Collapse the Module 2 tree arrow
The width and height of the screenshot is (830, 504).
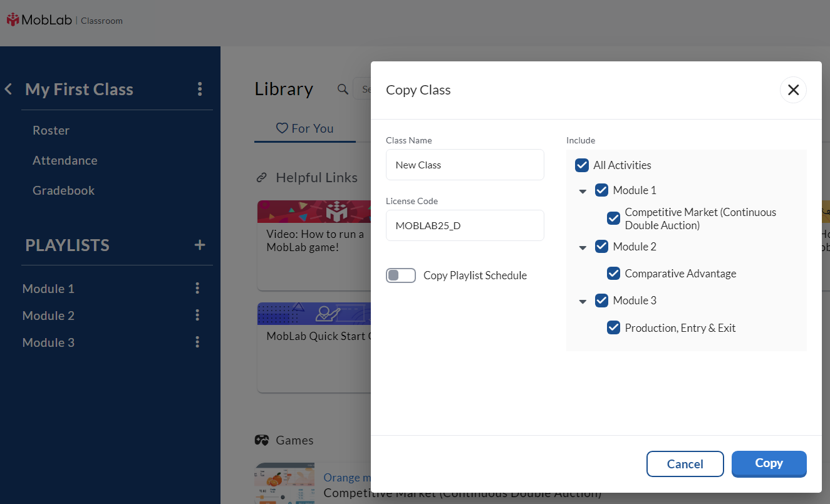coord(583,247)
